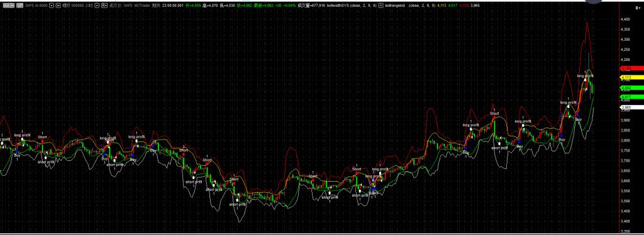Screen dimensions: 644x235
Task: Select the green 4,017 price tag
Action: click(631, 97)
